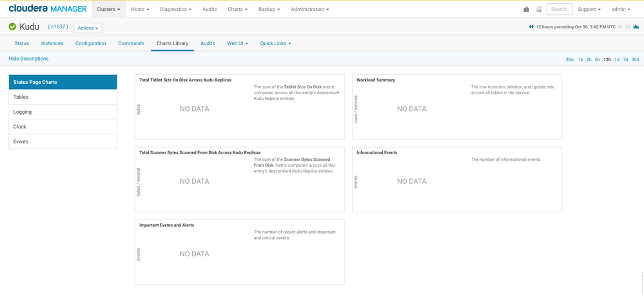
Task: Click NO DATA in the Workload Summary chart
Action: pyautogui.click(x=411, y=109)
